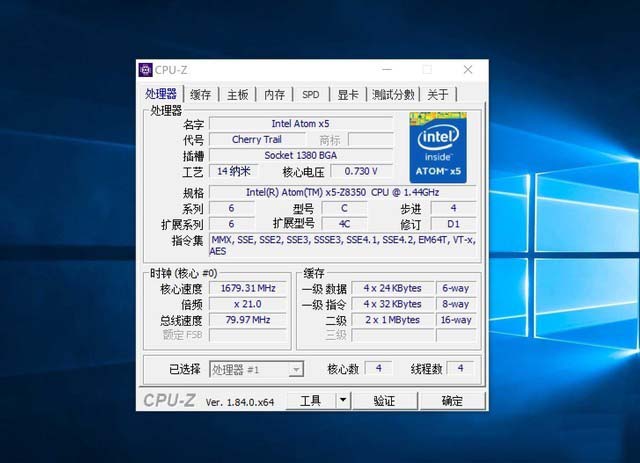Show the 关于 (About) tab
640x463 pixels.
[438, 95]
